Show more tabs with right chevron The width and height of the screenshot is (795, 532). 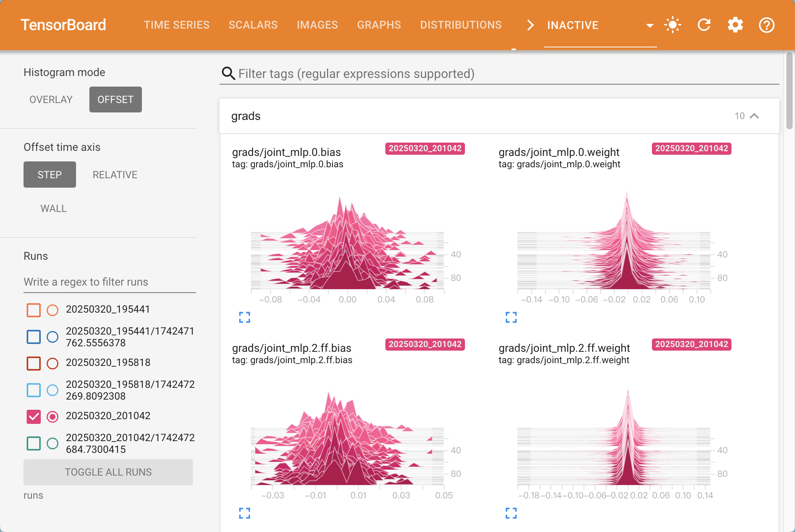530,25
